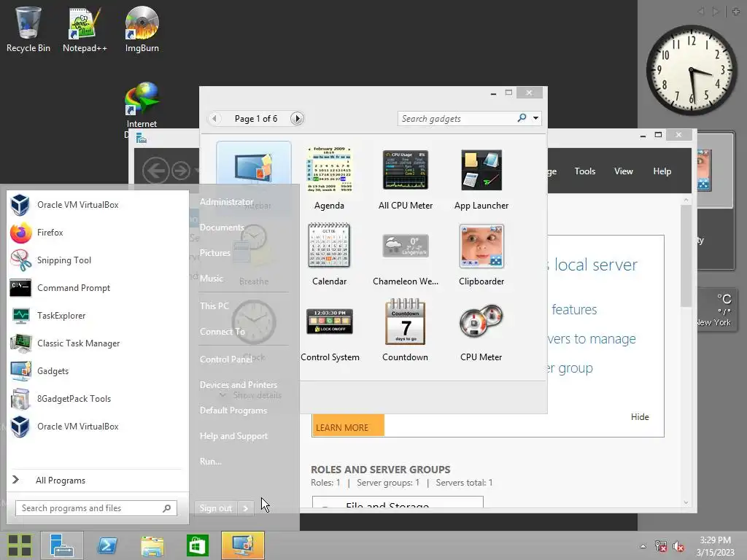Image resolution: width=747 pixels, height=560 pixels.
Task: Open taskbar date and time
Action: [716, 546]
